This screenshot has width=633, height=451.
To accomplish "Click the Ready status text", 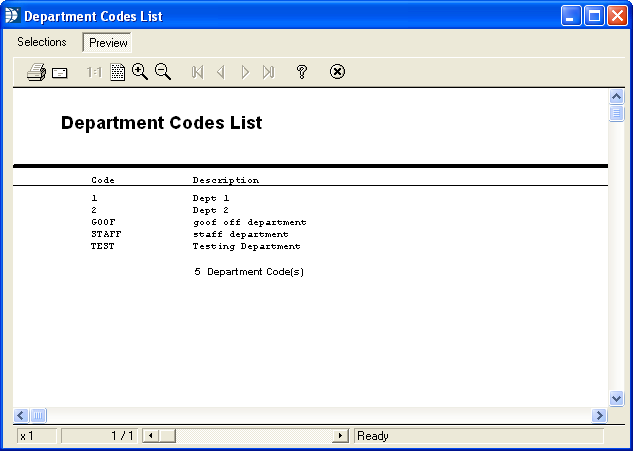I will [373, 436].
